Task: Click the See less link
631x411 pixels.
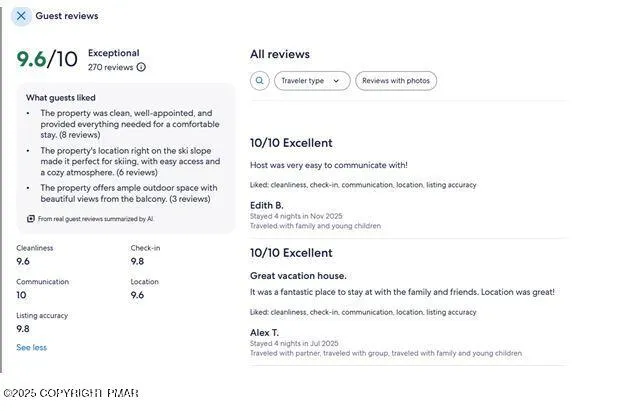Action: [31, 348]
